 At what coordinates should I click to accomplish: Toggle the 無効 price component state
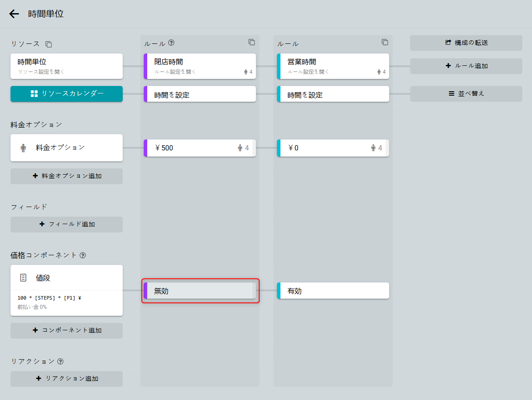(x=200, y=291)
